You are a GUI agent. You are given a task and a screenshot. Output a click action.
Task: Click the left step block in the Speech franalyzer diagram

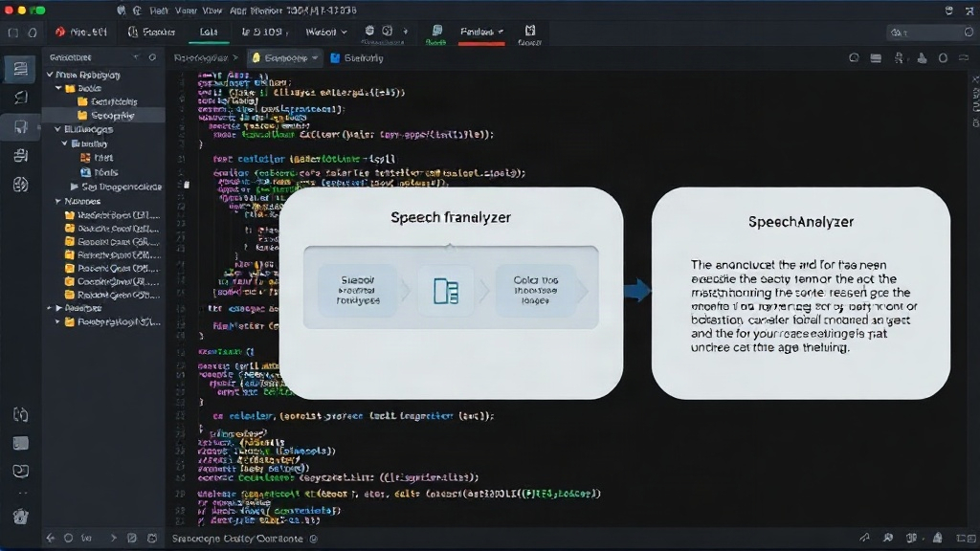coord(358,291)
